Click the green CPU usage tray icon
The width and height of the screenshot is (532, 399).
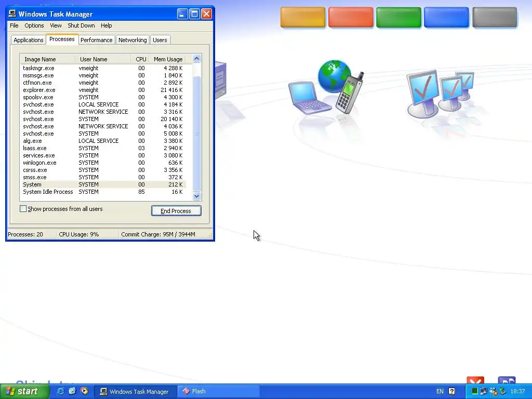point(475,391)
